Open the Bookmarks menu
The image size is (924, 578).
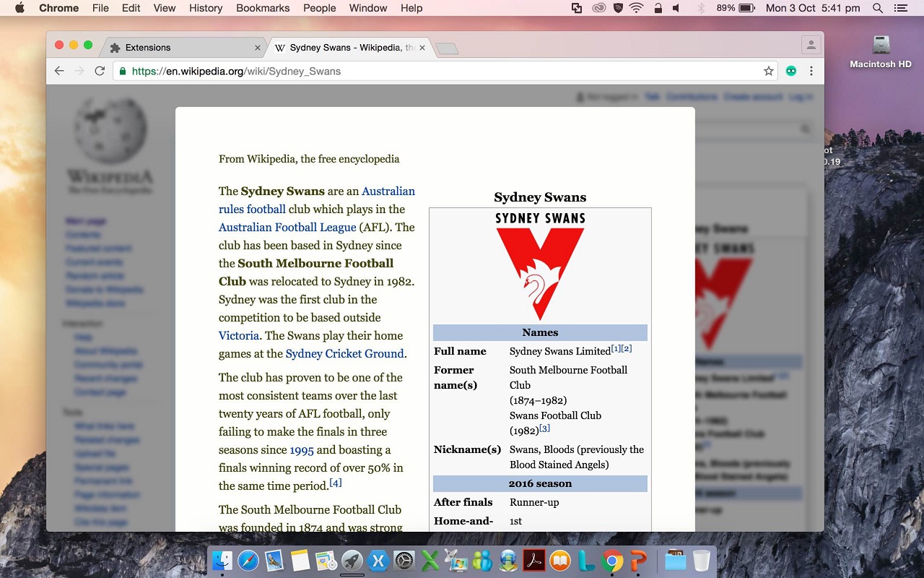click(x=263, y=8)
